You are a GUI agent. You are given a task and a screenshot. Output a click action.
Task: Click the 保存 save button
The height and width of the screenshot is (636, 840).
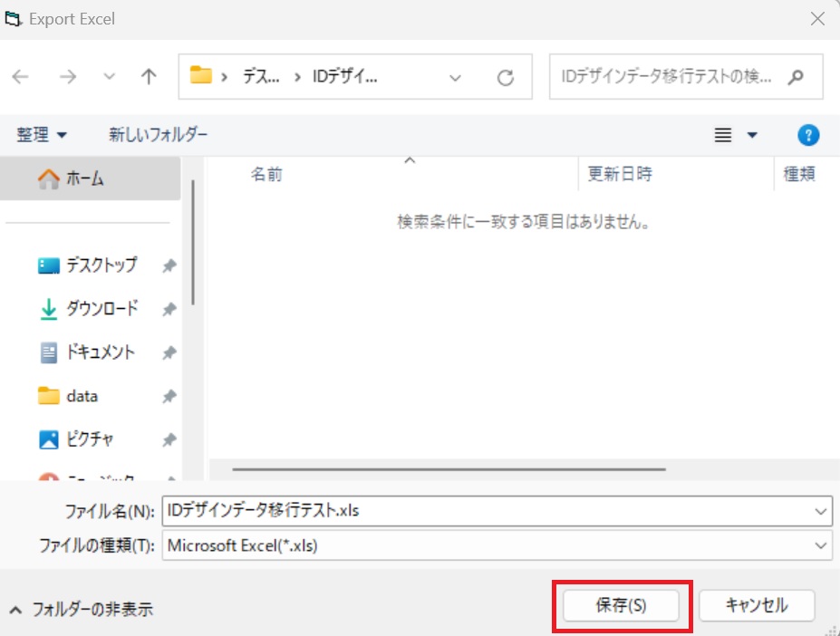coord(621,605)
